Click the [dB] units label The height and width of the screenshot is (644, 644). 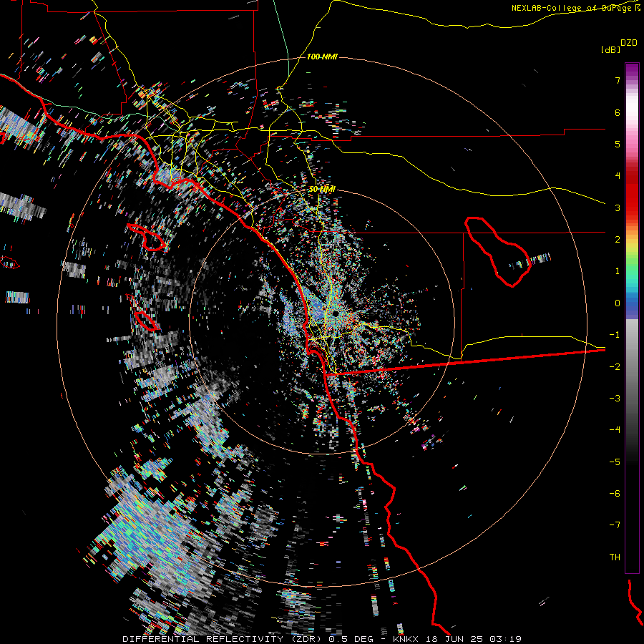coord(611,49)
